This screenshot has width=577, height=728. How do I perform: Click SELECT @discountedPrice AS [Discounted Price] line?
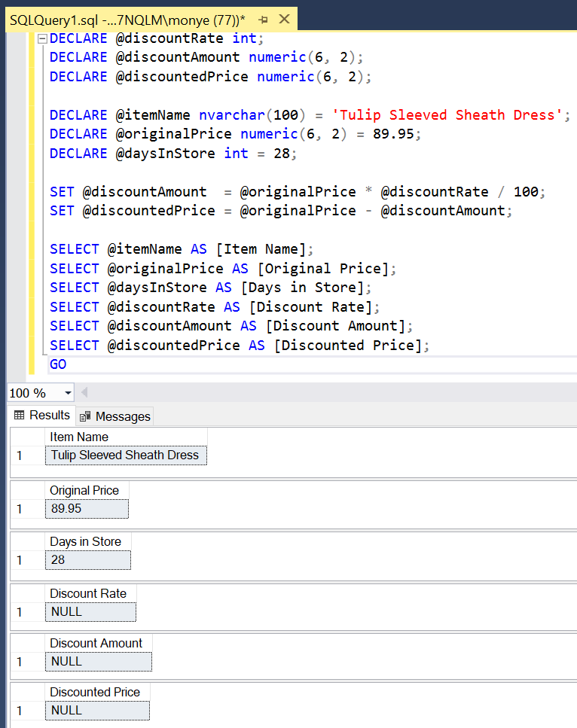(x=240, y=346)
